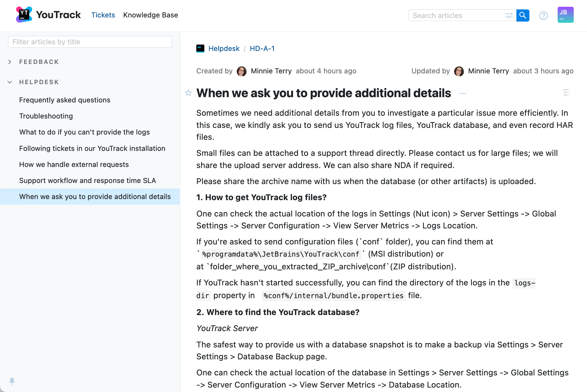Open article options three-dots menu
587x392 pixels.
(463, 94)
